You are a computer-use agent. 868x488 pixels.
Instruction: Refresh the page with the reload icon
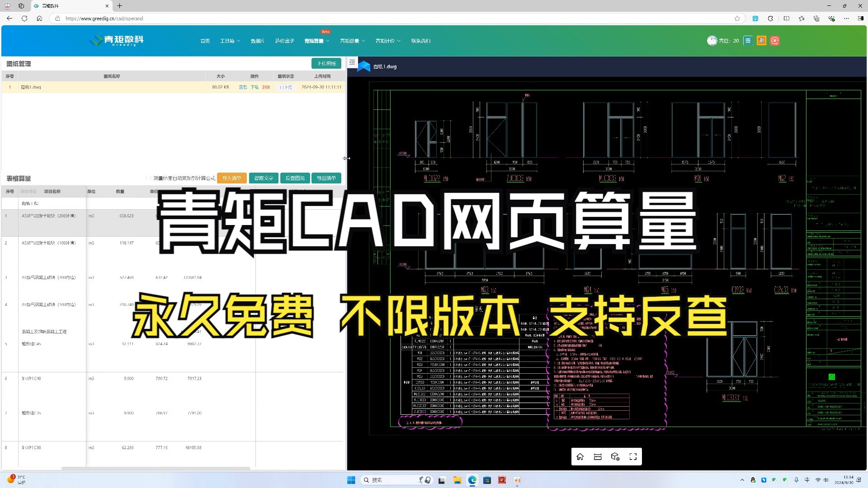24,19
